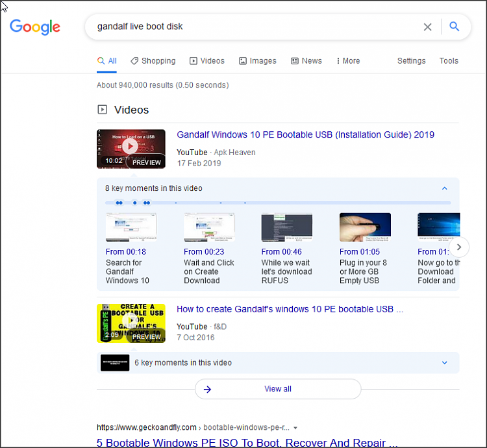
Task: Click the blue magnifier search icon
Action: 455,27
